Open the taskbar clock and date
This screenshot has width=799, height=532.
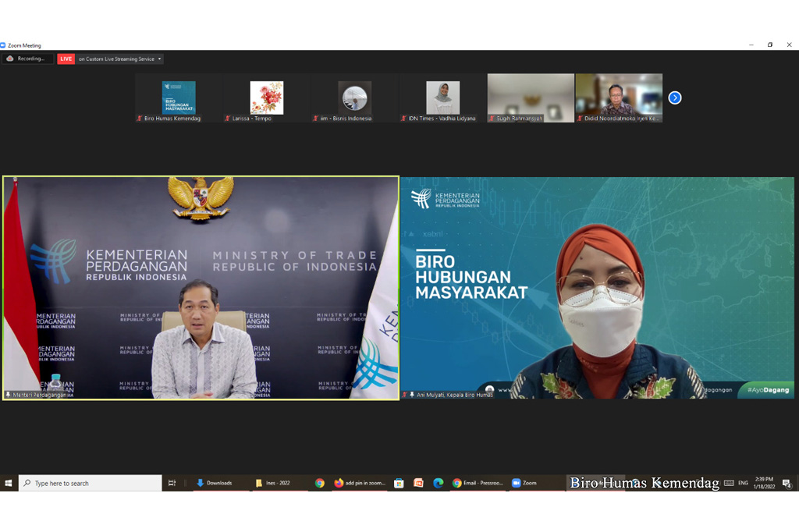coord(765,483)
